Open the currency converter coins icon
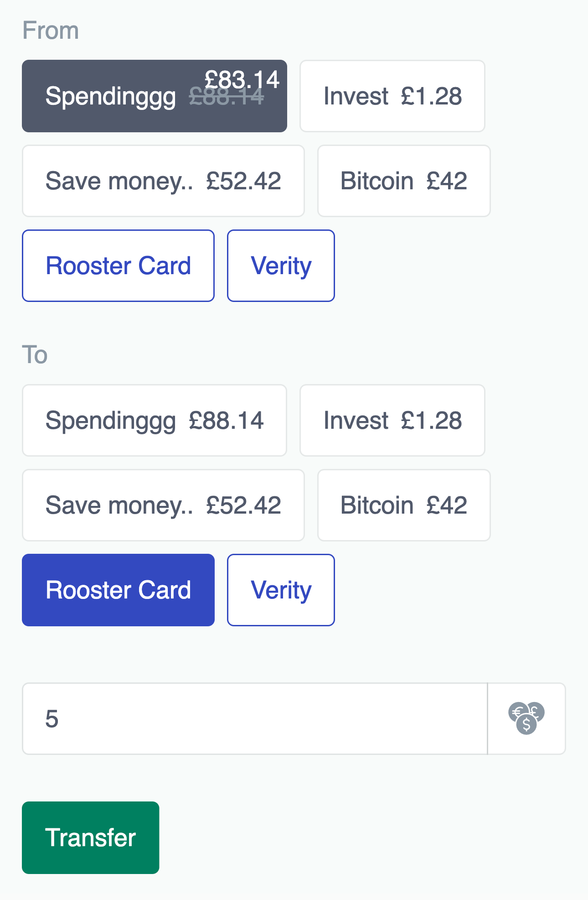588x900 pixels. tap(526, 718)
